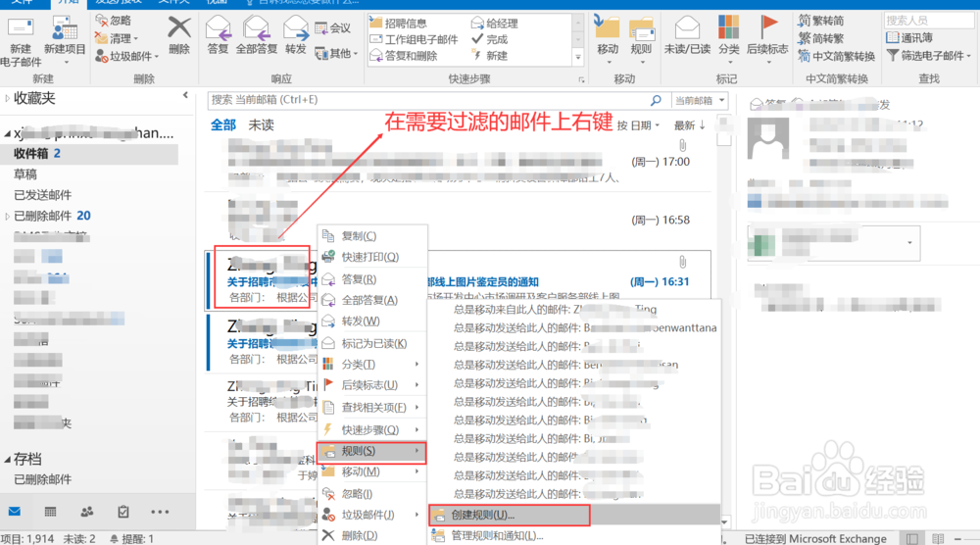Toggle the Newest (最新) sort order
Screen dimensions: 980x545
(689, 125)
